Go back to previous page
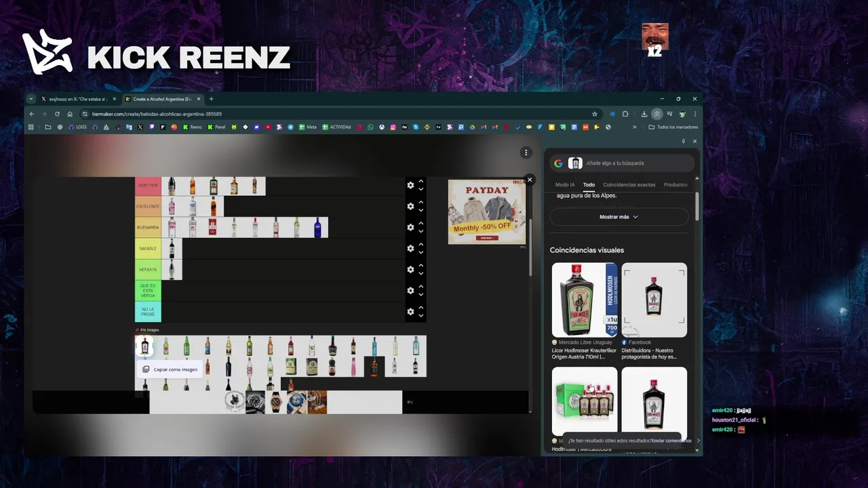This screenshot has width=868, height=488. coord(31,114)
